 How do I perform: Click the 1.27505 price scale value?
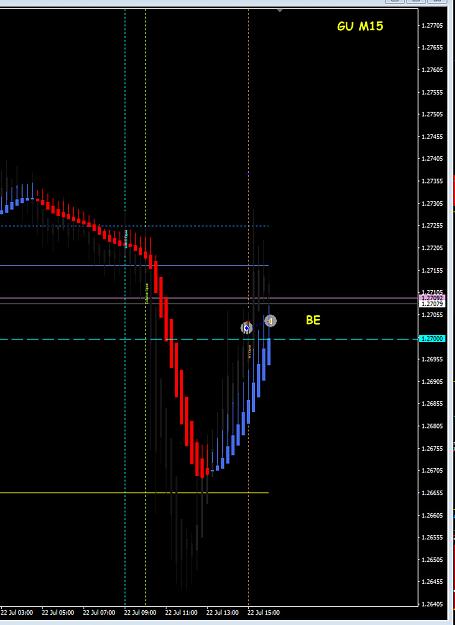pyautogui.click(x=432, y=114)
